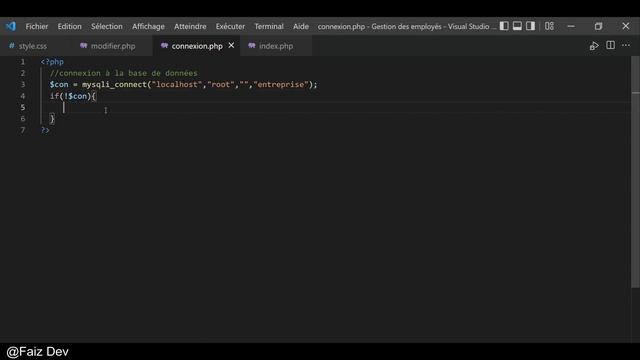
Task: Switch to the index.php tab
Action: (276, 46)
